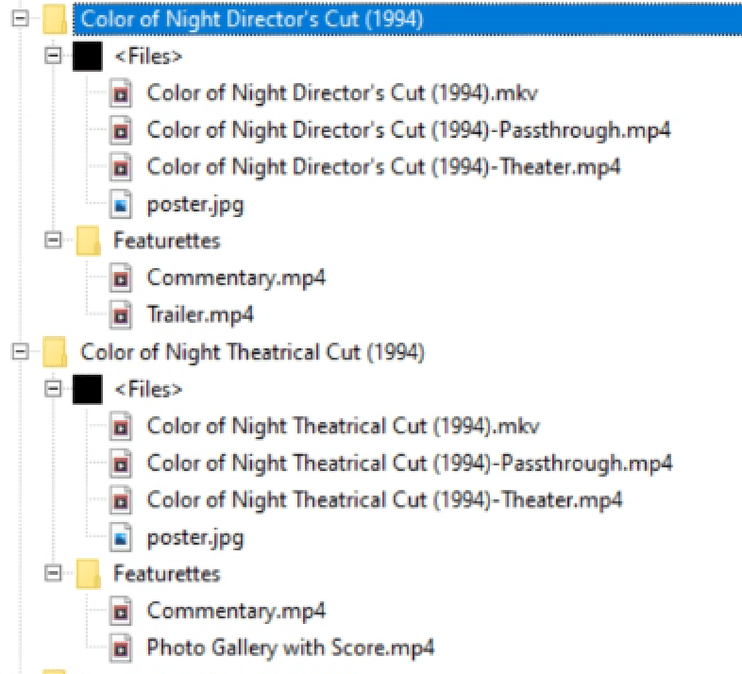
Task: Select Trailer.mp4 file
Action: [200, 315]
